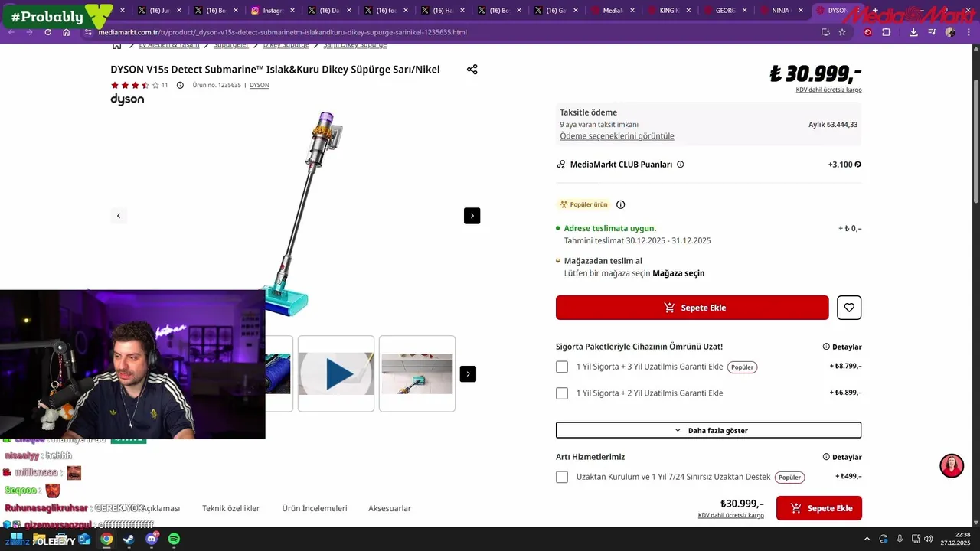Switch to Aksesuarlar tab
This screenshot has width=980, height=551.
pyautogui.click(x=390, y=508)
